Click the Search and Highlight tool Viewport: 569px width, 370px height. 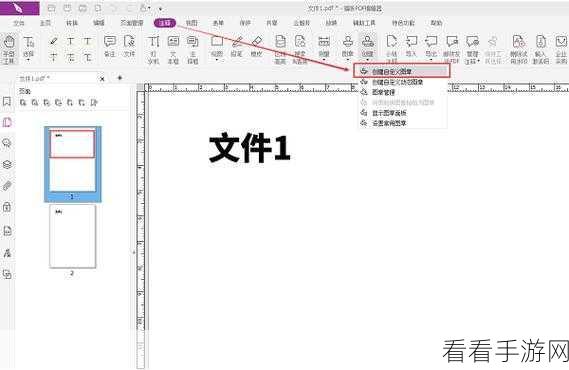(x=300, y=50)
